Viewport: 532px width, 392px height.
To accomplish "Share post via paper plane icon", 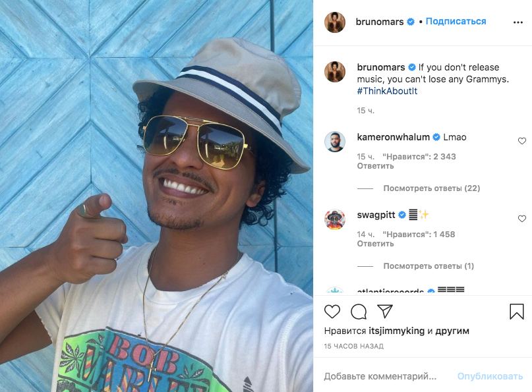I will click(385, 311).
